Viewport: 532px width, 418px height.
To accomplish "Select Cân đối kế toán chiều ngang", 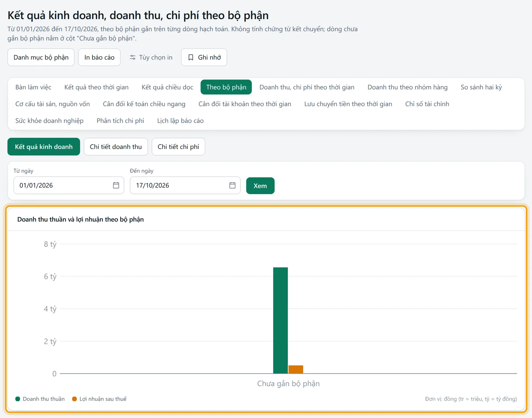I will [x=144, y=104].
